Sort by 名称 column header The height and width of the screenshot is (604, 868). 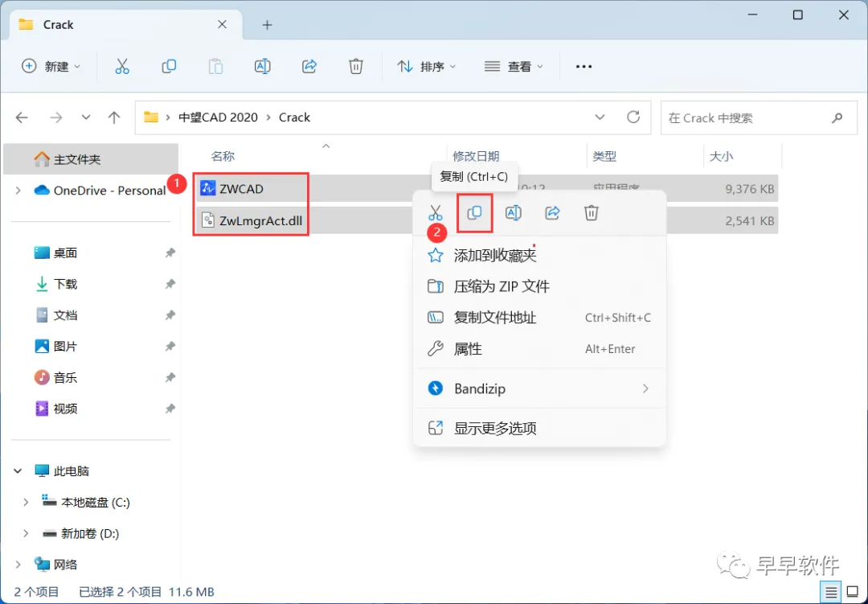pos(223,157)
